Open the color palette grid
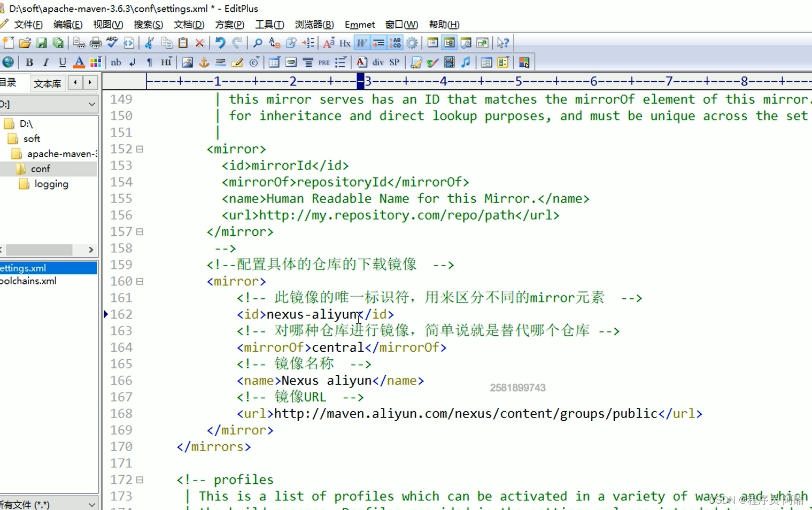The width and height of the screenshot is (812, 510). pyautogui.click(x=96, y=62)
